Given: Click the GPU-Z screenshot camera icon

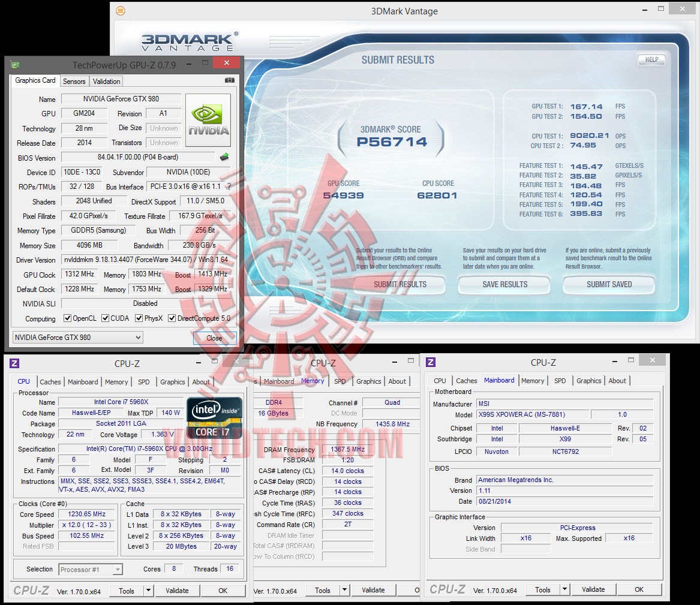Looking at the screenshot, I should coord(230,80).
